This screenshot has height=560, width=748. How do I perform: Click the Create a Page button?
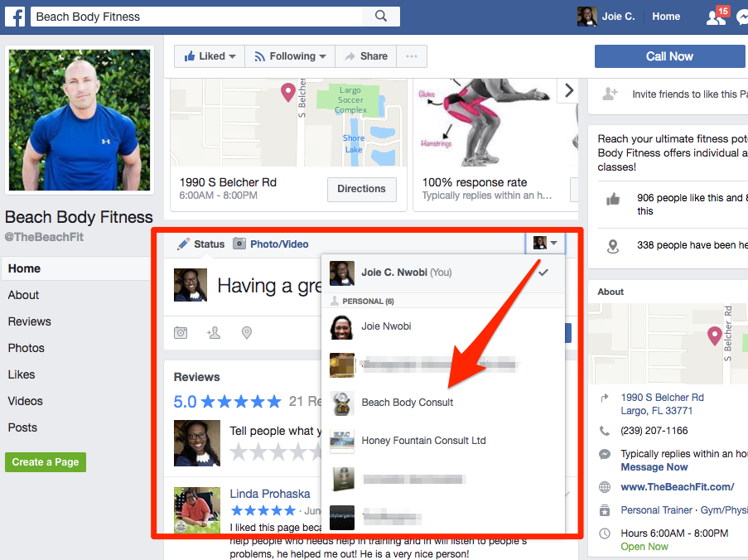tap(46, 462)
